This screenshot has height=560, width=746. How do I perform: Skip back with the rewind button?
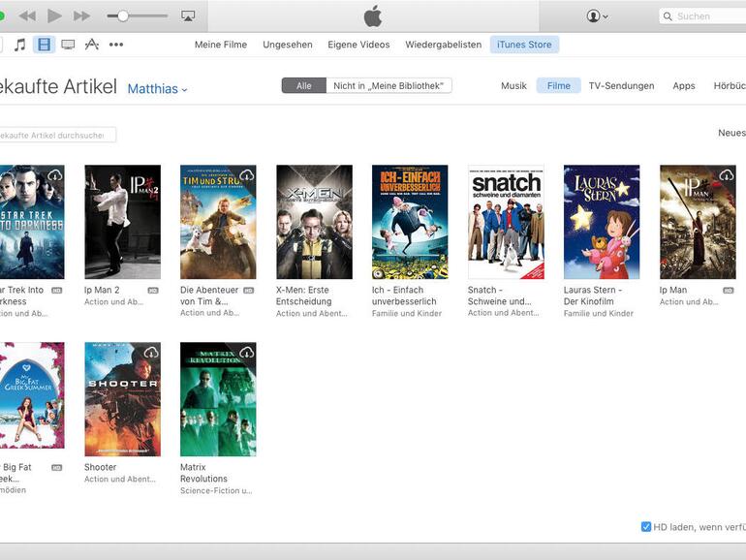coord(27,16)
